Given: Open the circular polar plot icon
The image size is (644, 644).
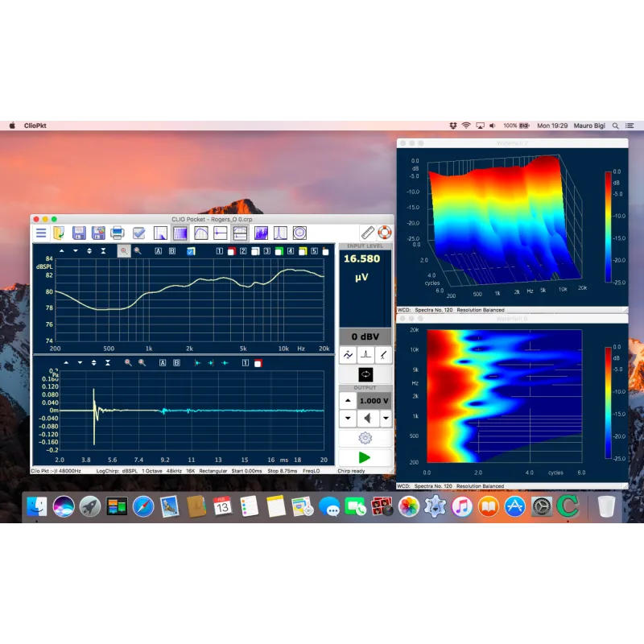Looking at the screenshot, I should (299, 233).
